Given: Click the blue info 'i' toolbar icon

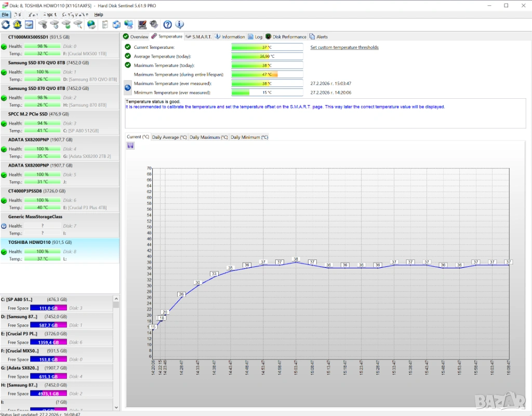Looking at the screenshot, I should 179,24.
